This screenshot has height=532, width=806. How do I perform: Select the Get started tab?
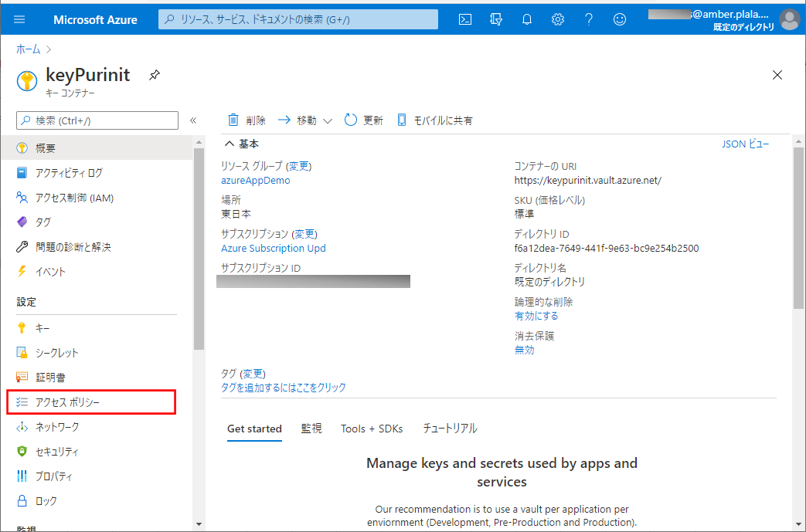point(254,429)
